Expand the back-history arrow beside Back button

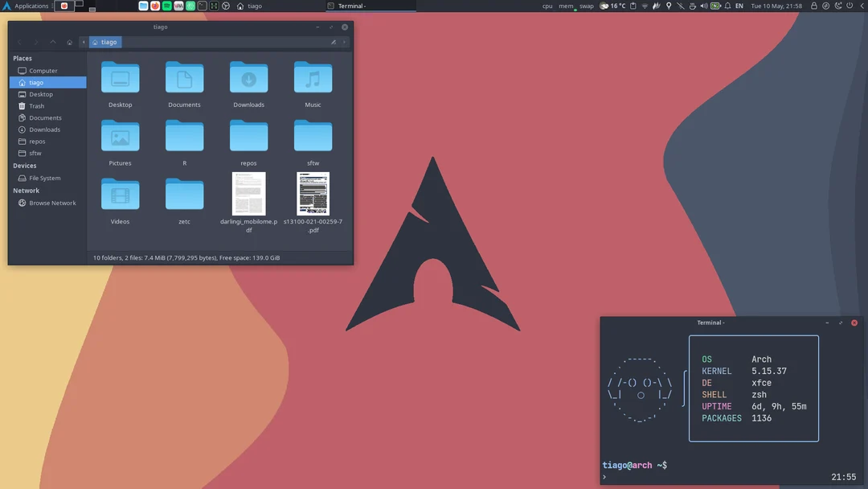84,42
